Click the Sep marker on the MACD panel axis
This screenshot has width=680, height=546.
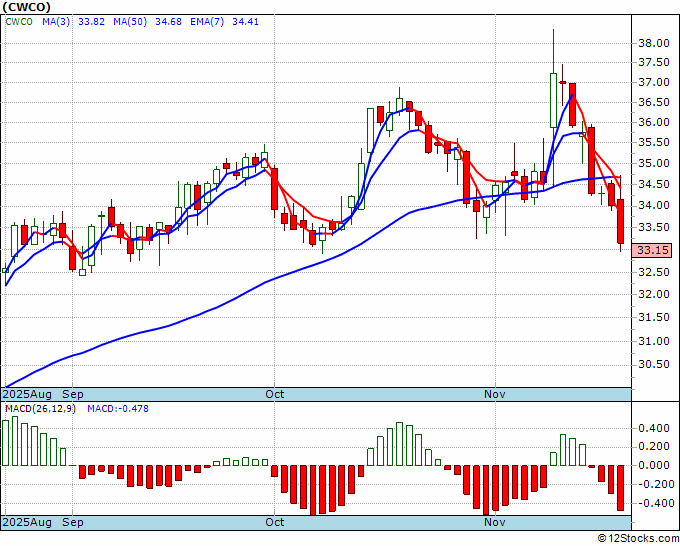click(x=73, y=522)
